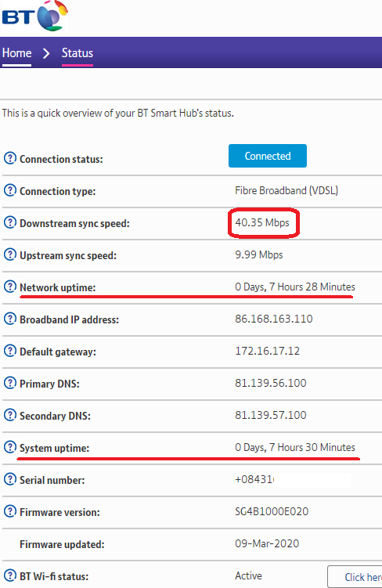Open help for Primary DNS
This screenshot has width=382, height=588.
tap(9, 383)
